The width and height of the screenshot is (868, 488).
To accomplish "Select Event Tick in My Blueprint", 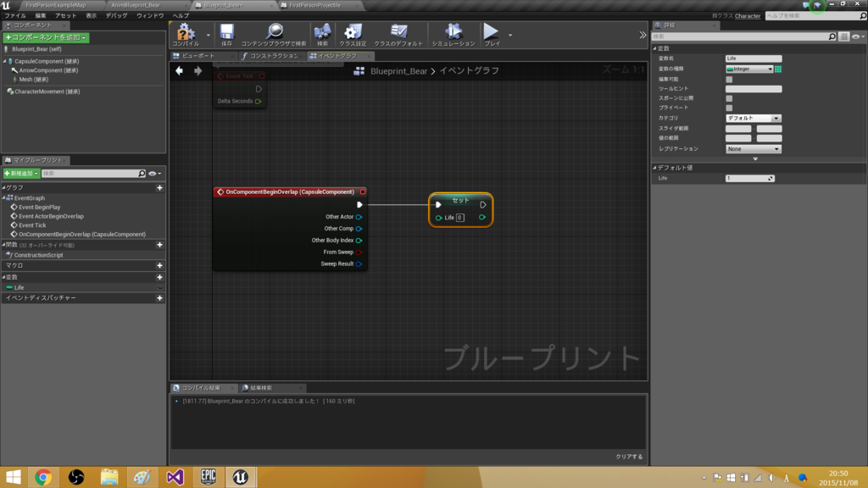I will click(32, 225).
